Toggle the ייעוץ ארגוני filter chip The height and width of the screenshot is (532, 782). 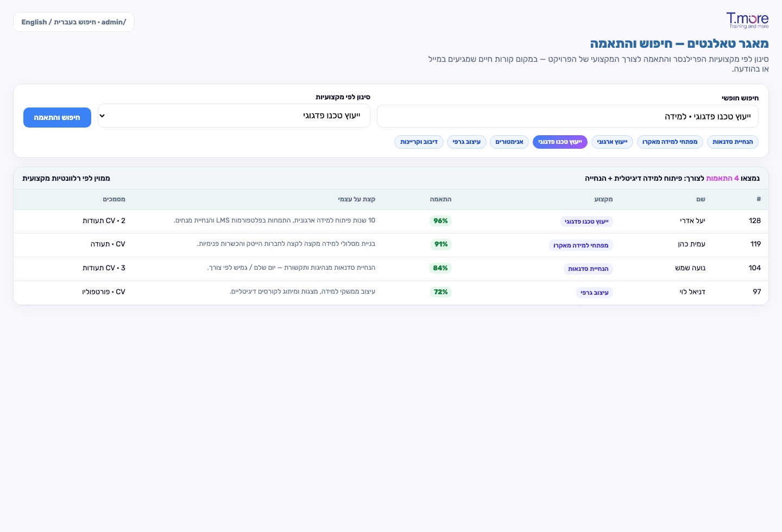tap(612, 142)
